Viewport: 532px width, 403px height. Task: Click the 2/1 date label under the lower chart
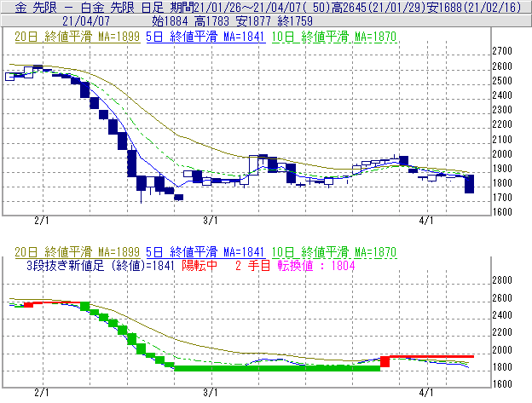pos(42,393)
